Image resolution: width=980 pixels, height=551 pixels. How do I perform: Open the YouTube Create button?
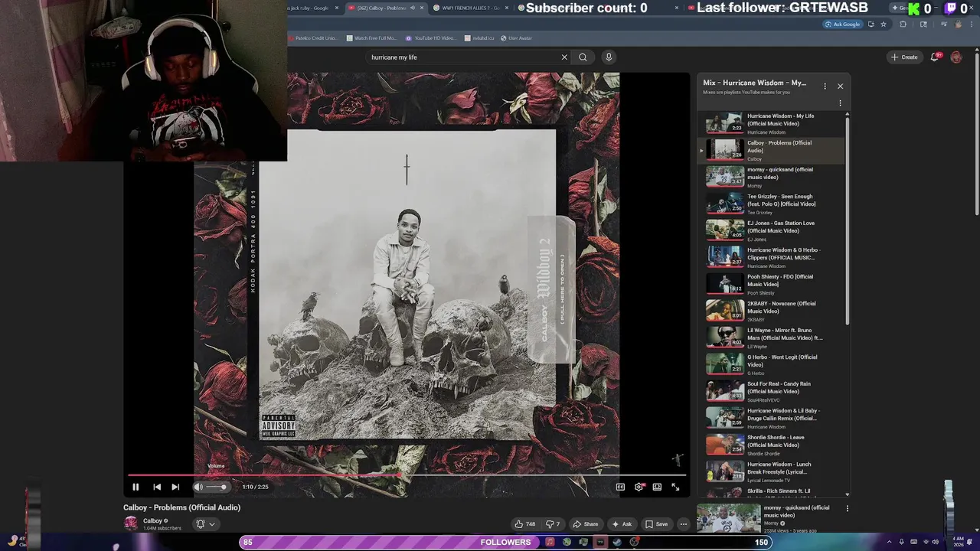click(904, 57)
